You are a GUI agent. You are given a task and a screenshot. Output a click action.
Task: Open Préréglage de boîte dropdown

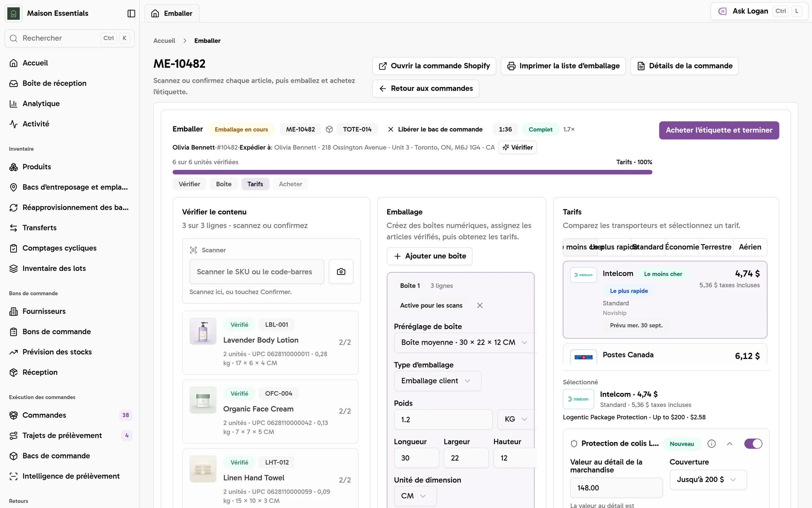465,342
